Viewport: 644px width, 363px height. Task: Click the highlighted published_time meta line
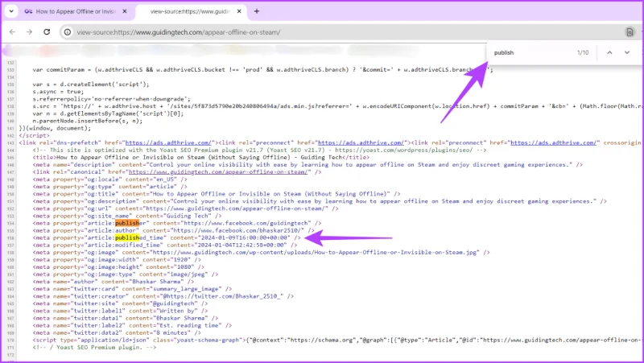(x=167, y=237)
